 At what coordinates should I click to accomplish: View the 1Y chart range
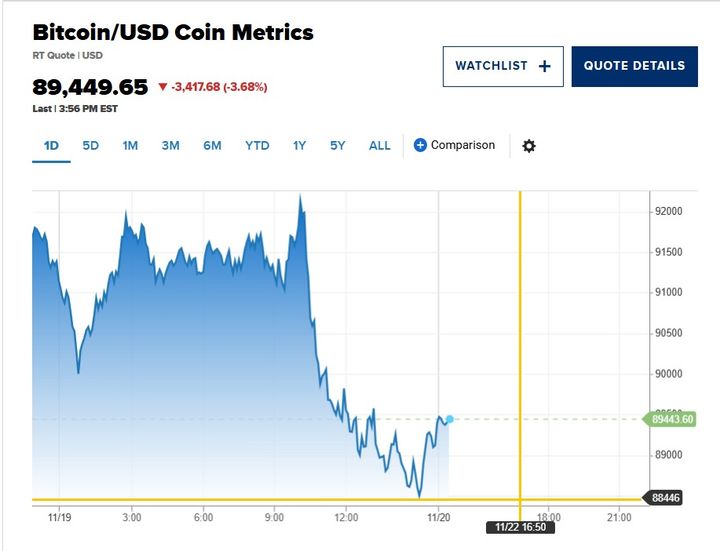point(299,146)
